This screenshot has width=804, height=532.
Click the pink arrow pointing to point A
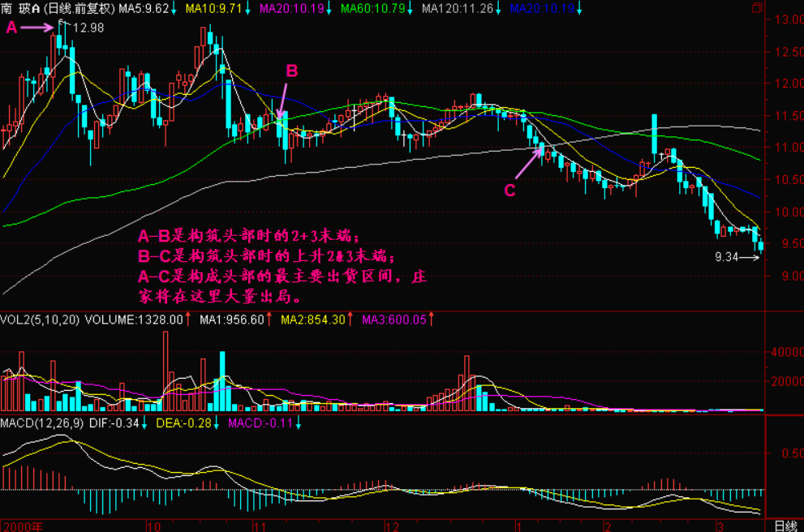coord(37,28)
